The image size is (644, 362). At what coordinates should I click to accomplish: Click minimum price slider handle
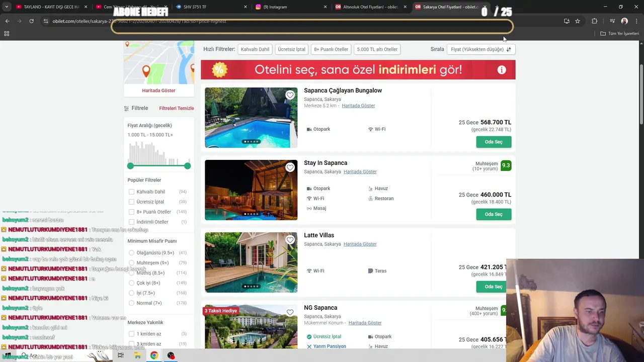coord(131,166)
